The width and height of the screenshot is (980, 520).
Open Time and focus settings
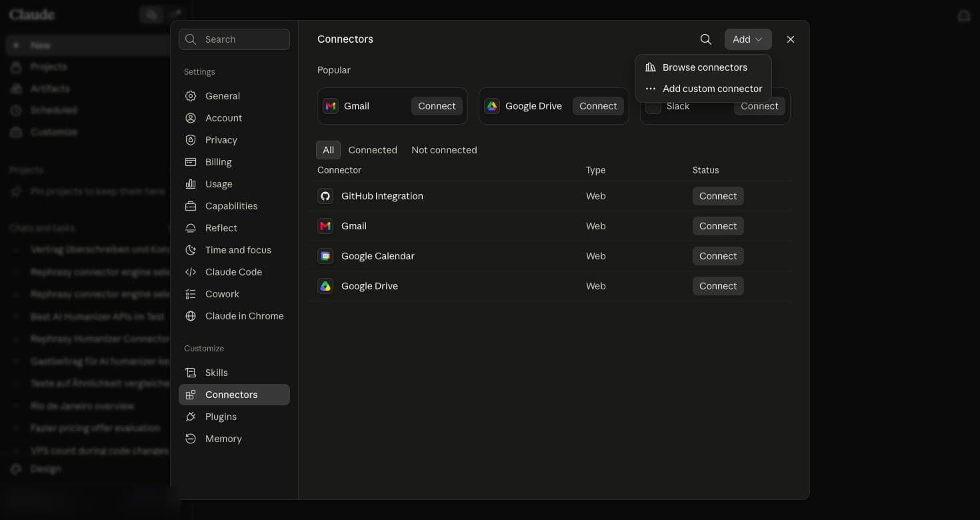[x=234, y=250]
